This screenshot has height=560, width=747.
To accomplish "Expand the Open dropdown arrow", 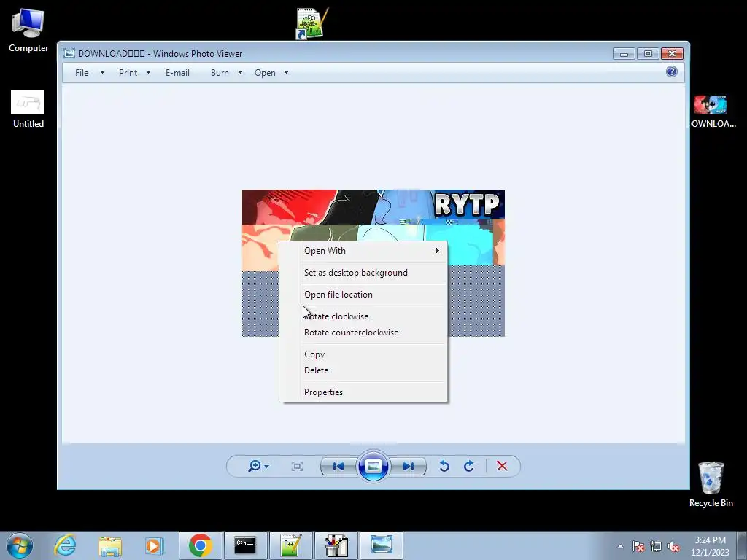I will [286, 73].
